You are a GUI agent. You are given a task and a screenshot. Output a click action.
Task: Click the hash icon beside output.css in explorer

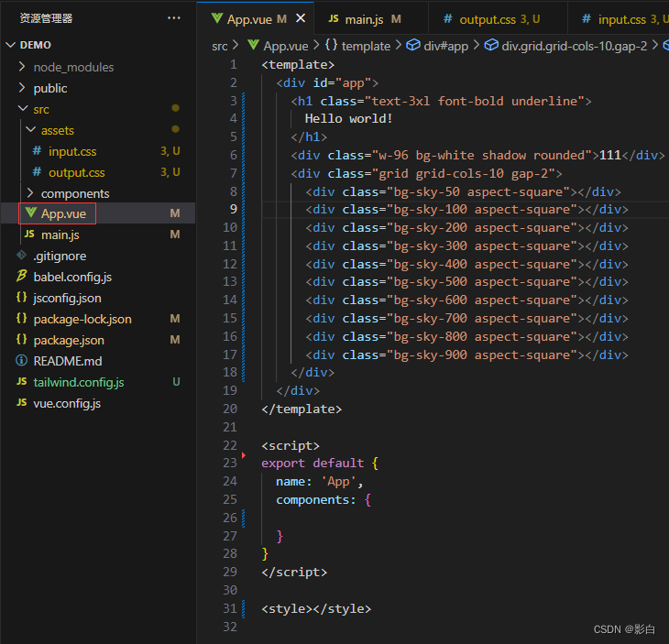pyautogui.click(x=38, y=171)
